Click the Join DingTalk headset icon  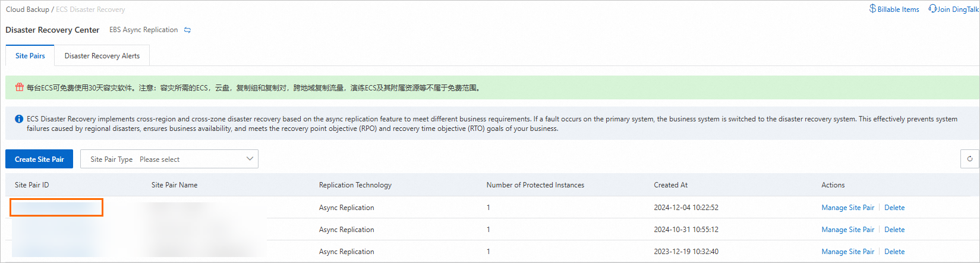click(x=932, y=9)
